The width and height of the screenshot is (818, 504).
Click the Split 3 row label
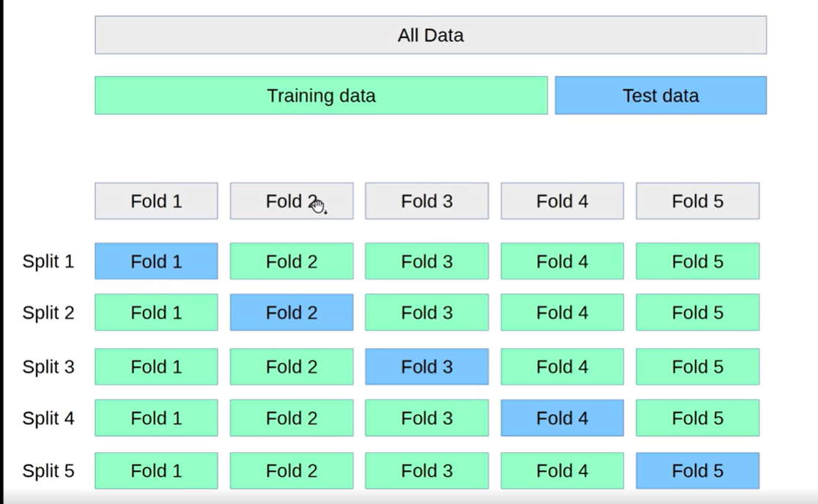(48, 367)
